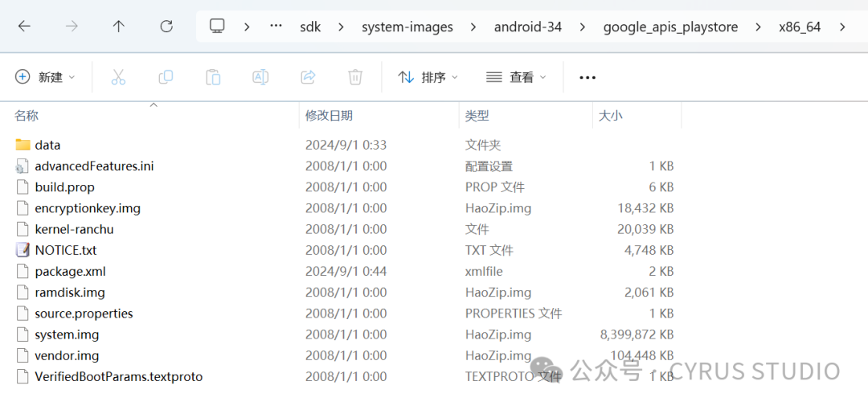Sort by 类型 column header
The width and height of the screenshot is (868, 406).
point(477,116)
